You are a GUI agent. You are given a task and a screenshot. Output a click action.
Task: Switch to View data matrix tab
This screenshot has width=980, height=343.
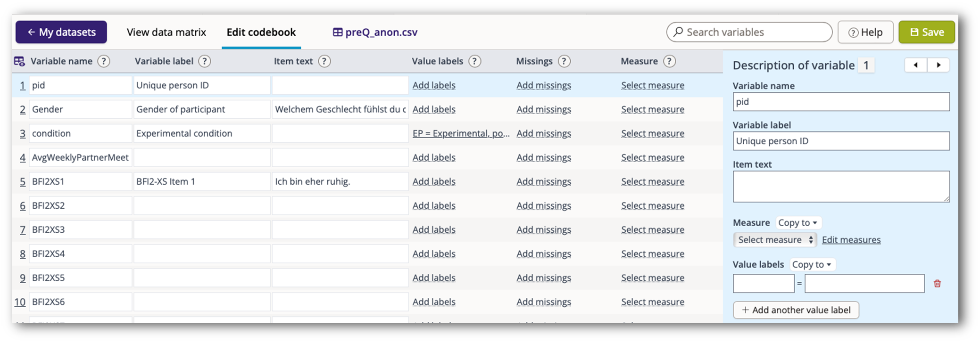166,32
